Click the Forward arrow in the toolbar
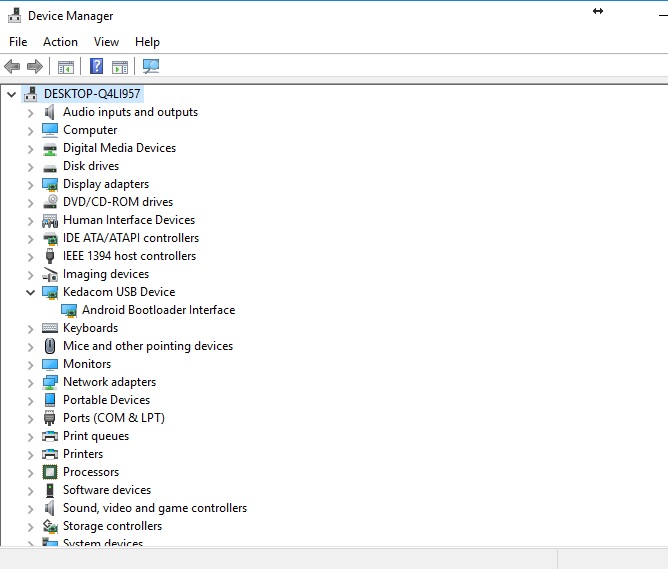The image size is (668, 569). 35,67
